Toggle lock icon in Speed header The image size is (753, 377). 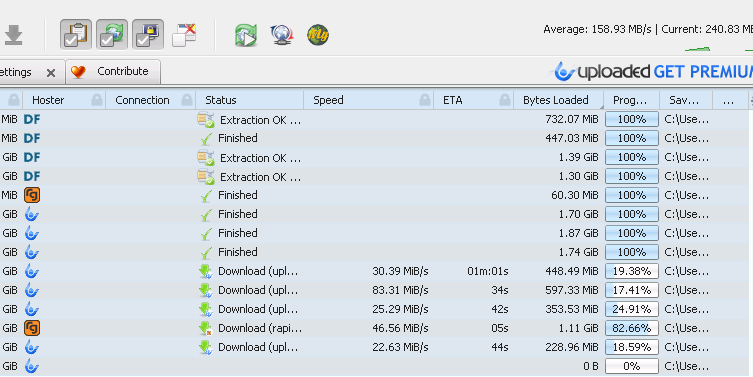tap(425, 100)
